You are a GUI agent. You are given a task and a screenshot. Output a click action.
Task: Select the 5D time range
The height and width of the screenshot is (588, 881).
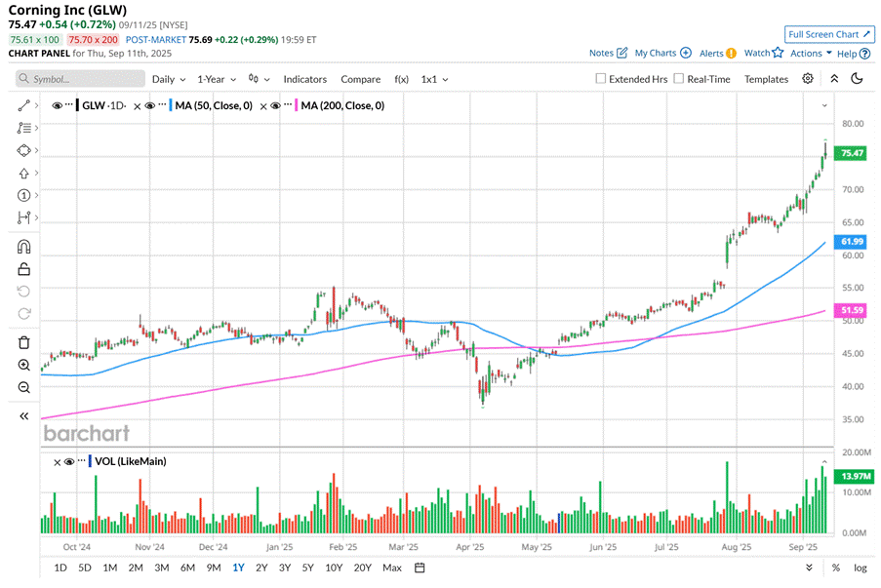click(84, 568)
